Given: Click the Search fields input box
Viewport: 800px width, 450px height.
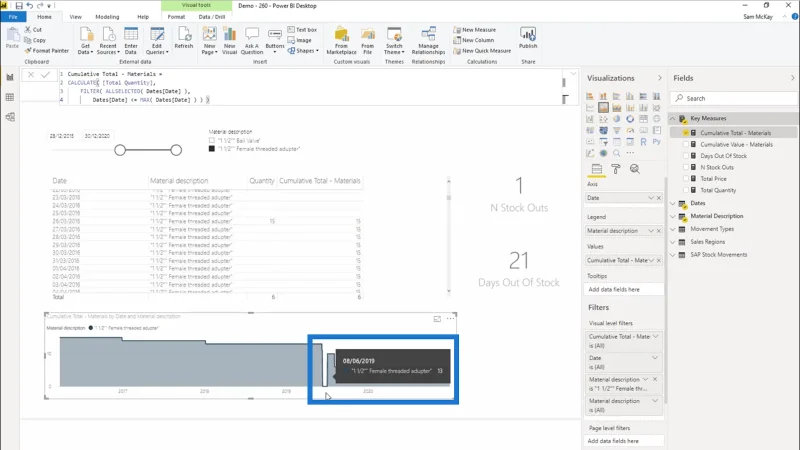Looking at the screenshot, I should pyautogui.click(x=735, y=98).
